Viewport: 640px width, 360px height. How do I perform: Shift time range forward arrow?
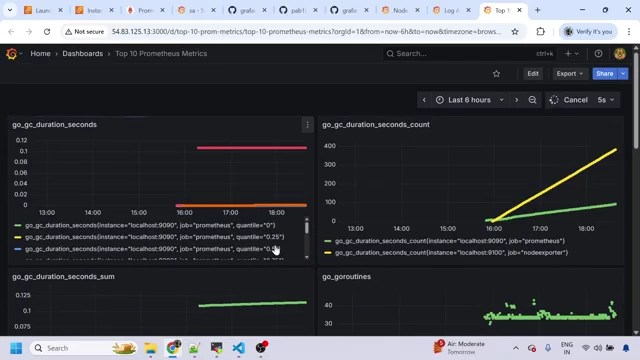pos(516,100)
